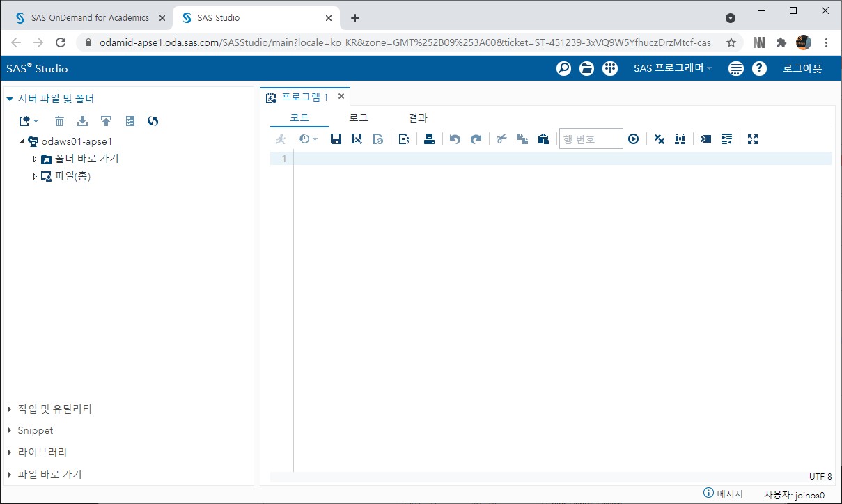Undo the last edit in the code editor
The width and height of the screenshot is (842, 504).
[x=455, y=139]
